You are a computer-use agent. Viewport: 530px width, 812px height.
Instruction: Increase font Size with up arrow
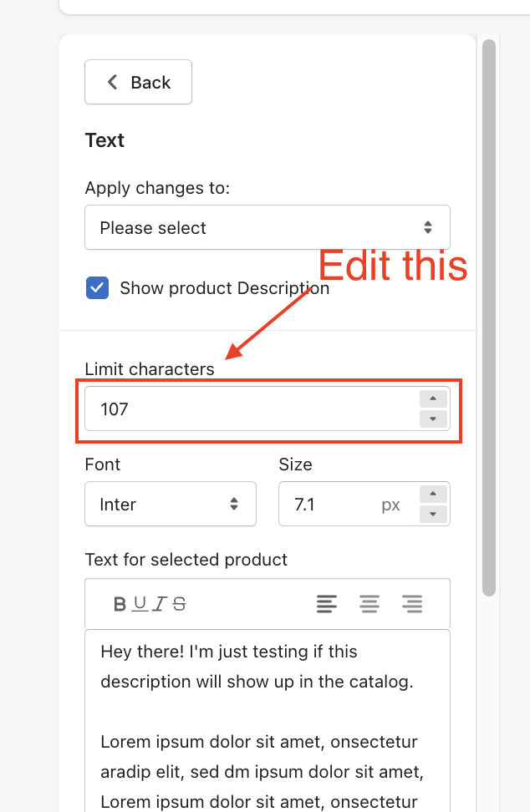point(433,495)
